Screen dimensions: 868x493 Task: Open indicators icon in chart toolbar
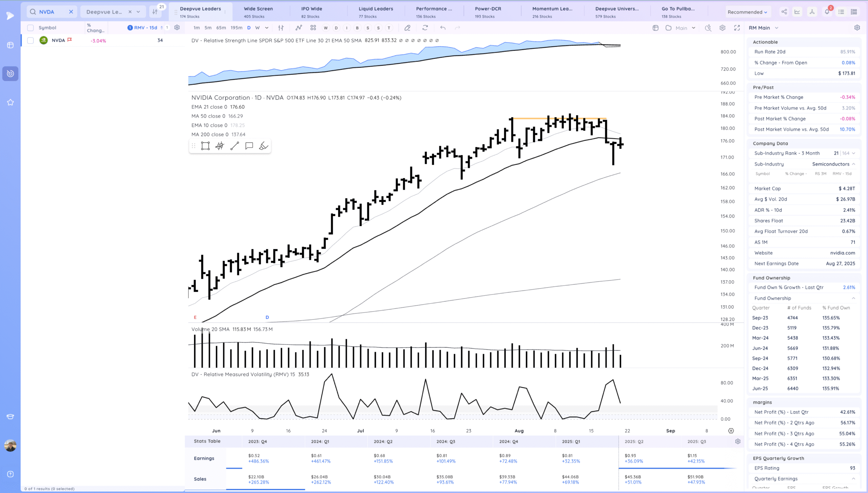pos(299,28)
